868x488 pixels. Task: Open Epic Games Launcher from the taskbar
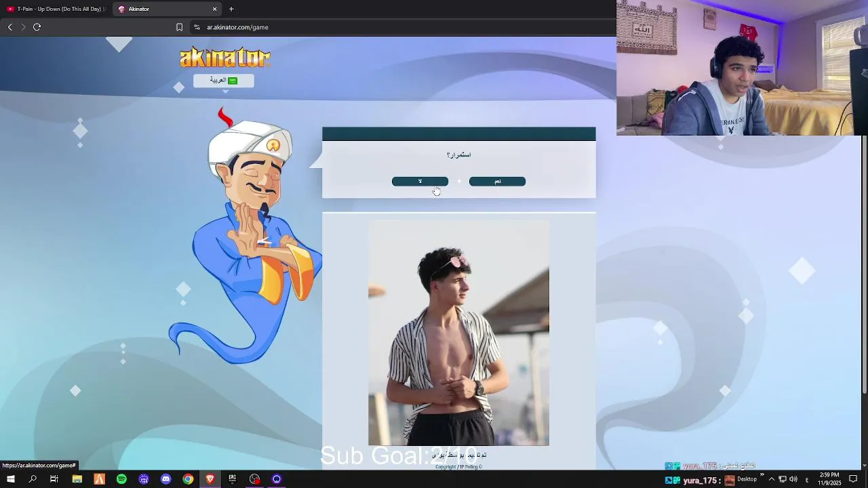coord(232,479)
